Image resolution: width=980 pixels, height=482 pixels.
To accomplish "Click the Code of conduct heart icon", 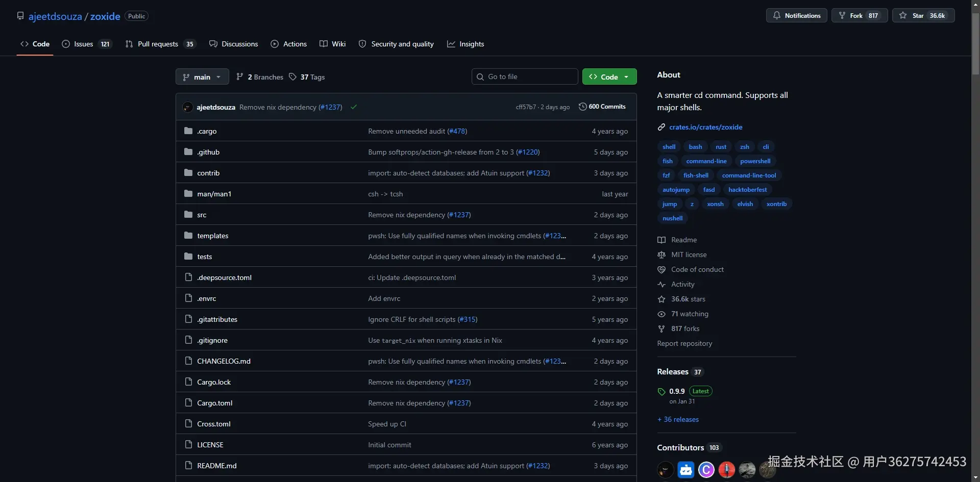I will (661, 269).
